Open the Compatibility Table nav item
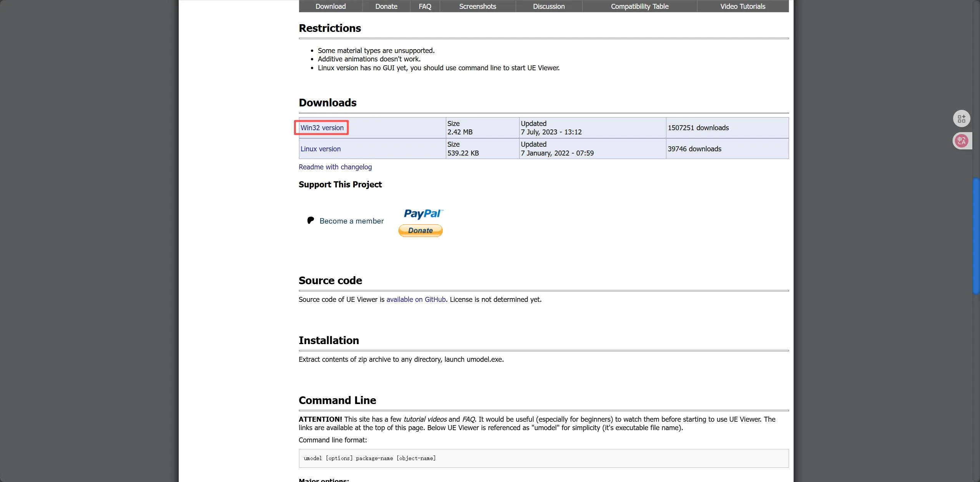980x482 pixels. (x=639, y=7)
